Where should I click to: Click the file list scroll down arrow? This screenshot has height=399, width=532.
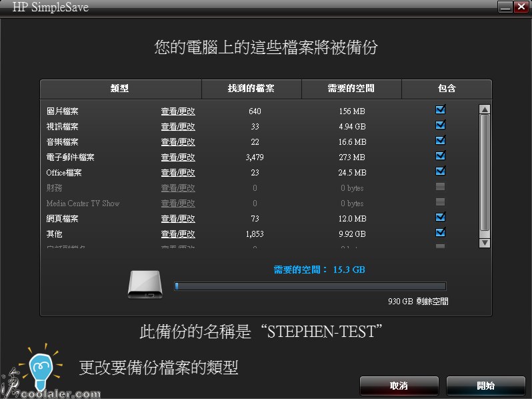coord(485,243)
